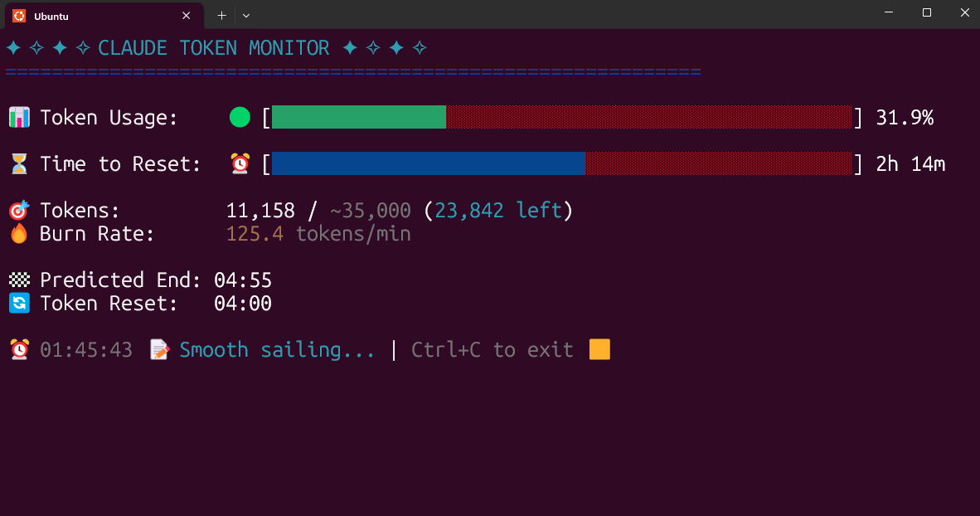Screen dimensions: 980x516
Task: Click the orange square at status line end
Action: tap(599, 350)
